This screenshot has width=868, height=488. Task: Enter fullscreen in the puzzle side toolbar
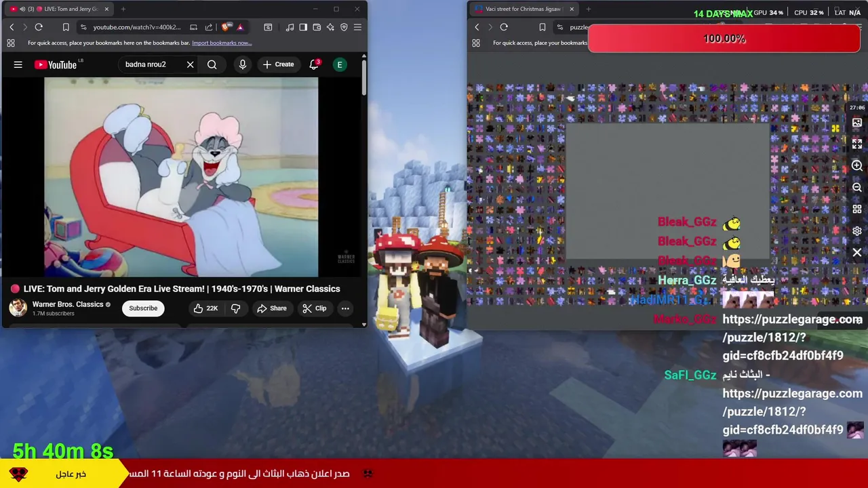pos(857,144)
